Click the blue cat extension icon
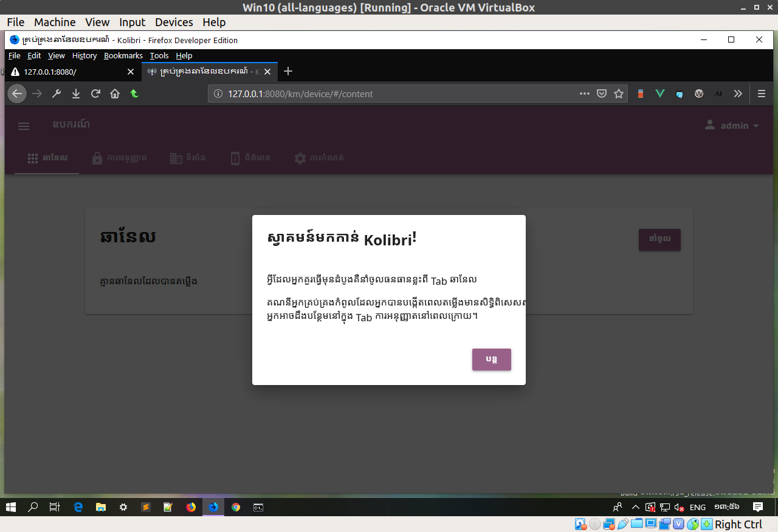This screenshot has height=532, width=778. pyautogui.click(x=680, y=94)
